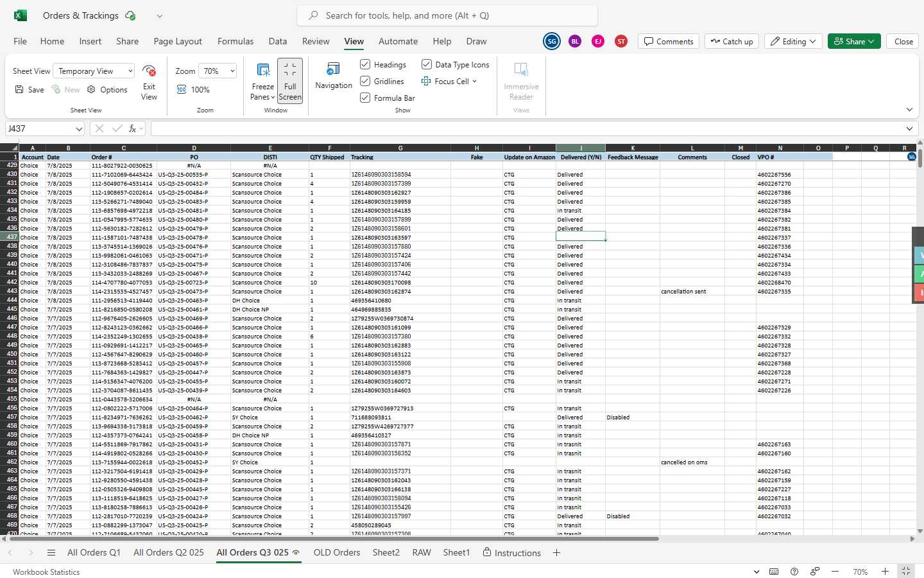Click the ST collaborator avatar

pyautogui.click(x=621, y=41)
